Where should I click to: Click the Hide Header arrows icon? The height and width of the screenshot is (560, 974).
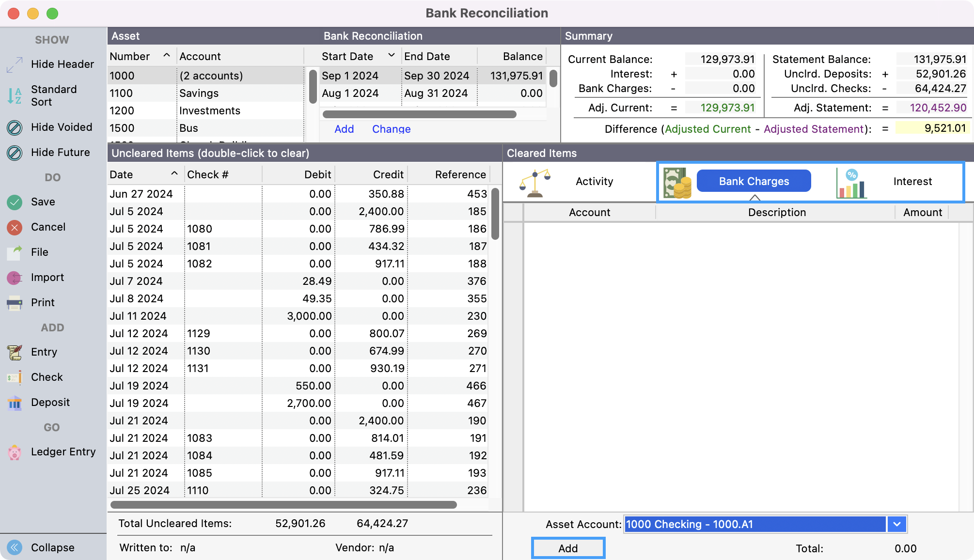[15, 64]
